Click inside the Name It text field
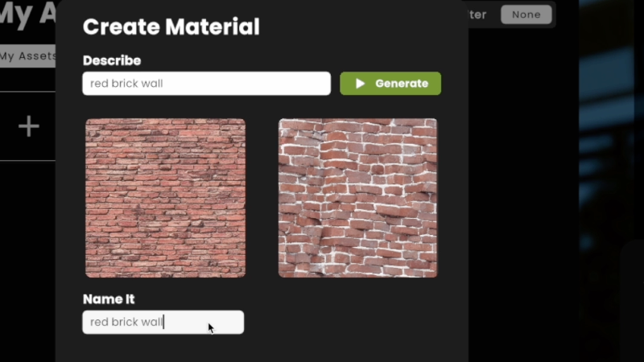 tap(163, 323)
